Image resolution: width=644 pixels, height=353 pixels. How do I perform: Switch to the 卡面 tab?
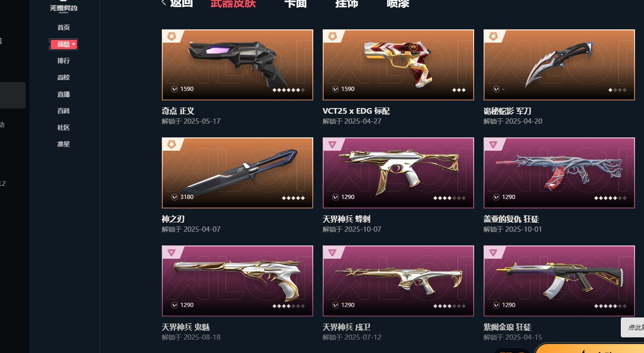pos(295,3)
